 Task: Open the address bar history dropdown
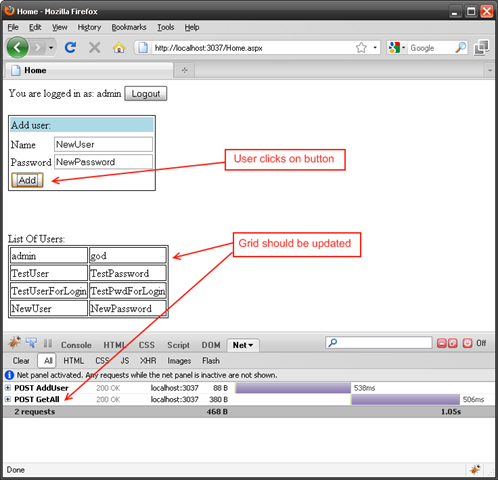(375, 48)
